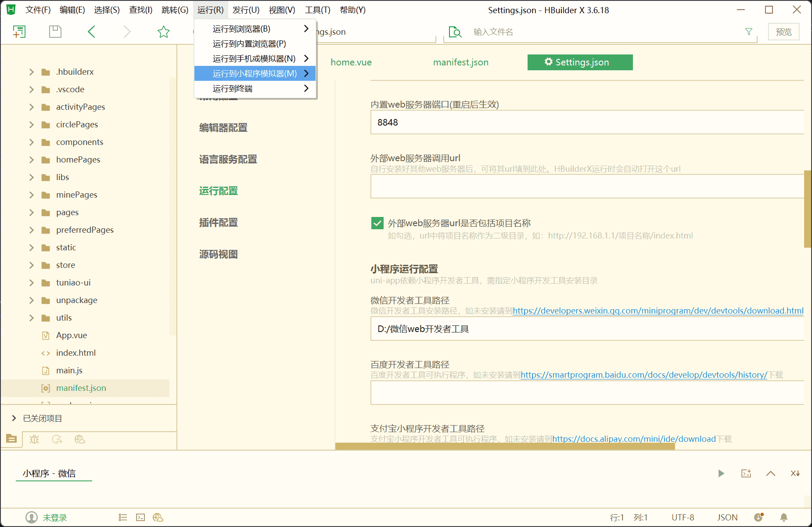Screen dimensions: 812x527
Task: Click the console export icon
Action: [x=746, y=473]
